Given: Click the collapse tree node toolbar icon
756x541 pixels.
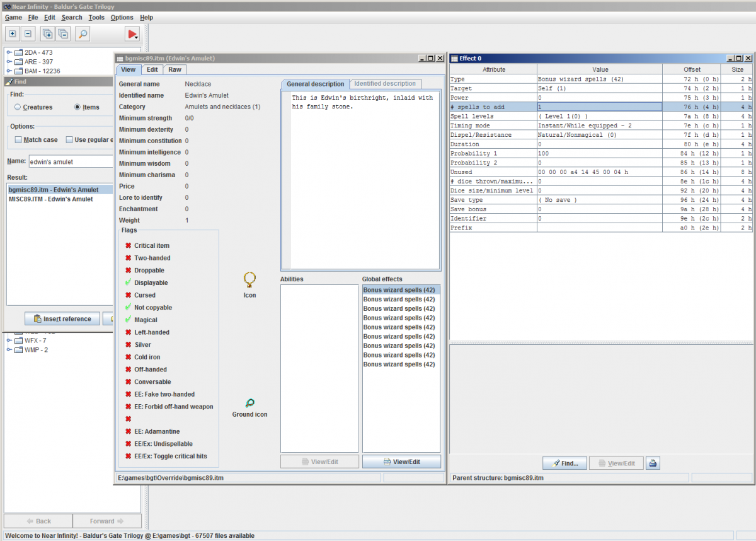Looking at the screenshot, I should click(x=28, y=33).
